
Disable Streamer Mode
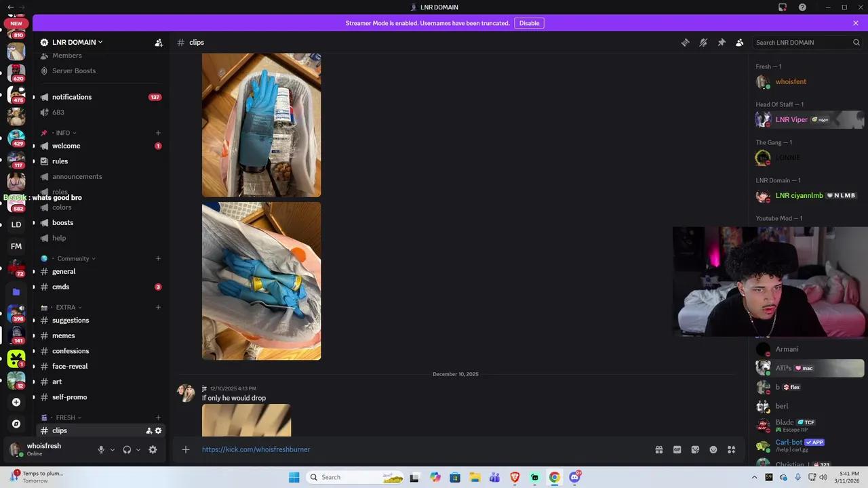529,22
